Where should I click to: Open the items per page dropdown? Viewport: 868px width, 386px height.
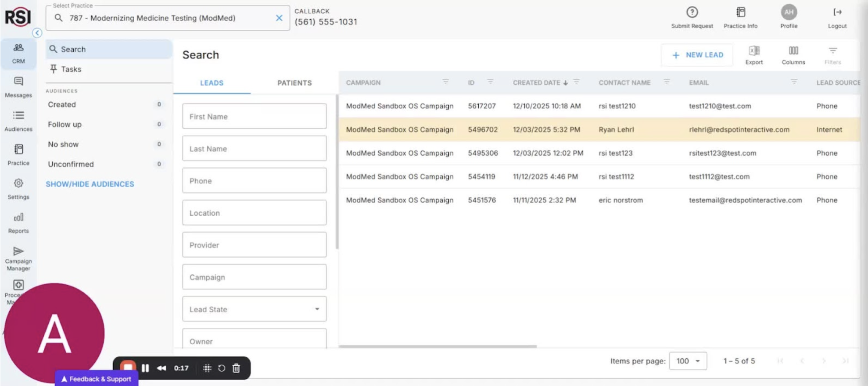[x=688, y=361]
